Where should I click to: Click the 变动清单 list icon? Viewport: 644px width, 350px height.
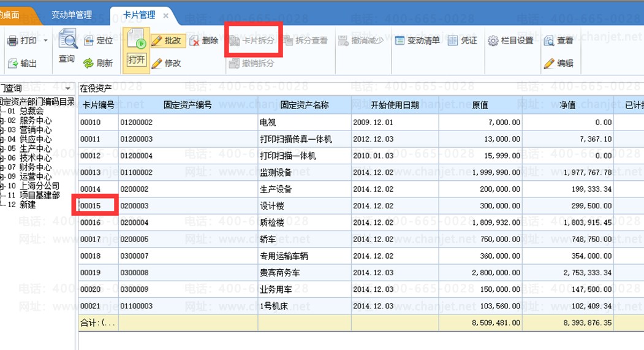coord(400,40)
